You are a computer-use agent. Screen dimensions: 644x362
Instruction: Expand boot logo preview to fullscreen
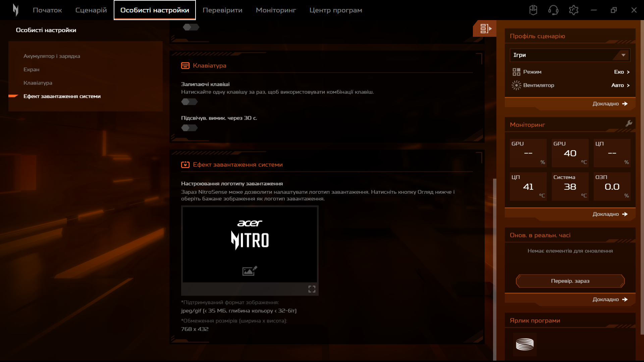click(x=312, y=289)
